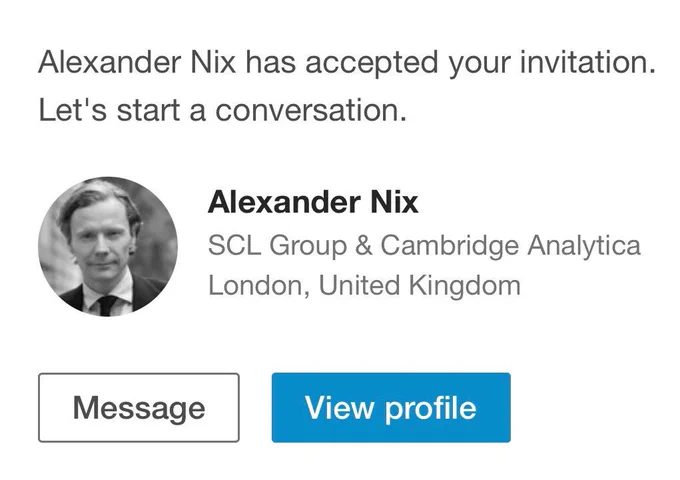
Task: Click the face in the profile picture
Action: (102, 242)
